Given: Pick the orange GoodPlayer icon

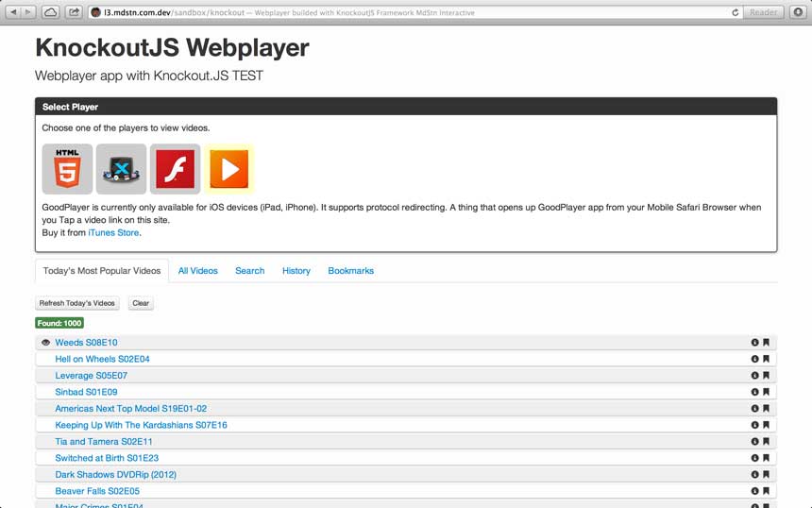Looking at the screenshot, I should (228, 169).
